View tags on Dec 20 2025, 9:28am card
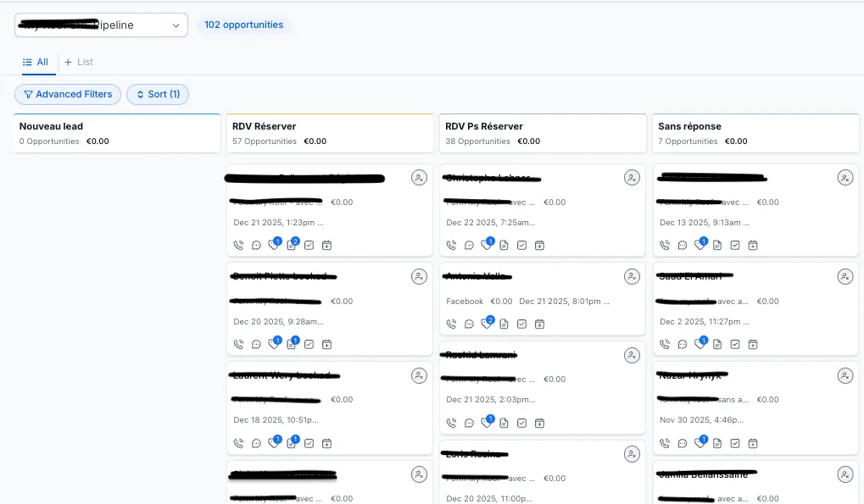Screen dimensions: 864x504 (x=274, y=344)
